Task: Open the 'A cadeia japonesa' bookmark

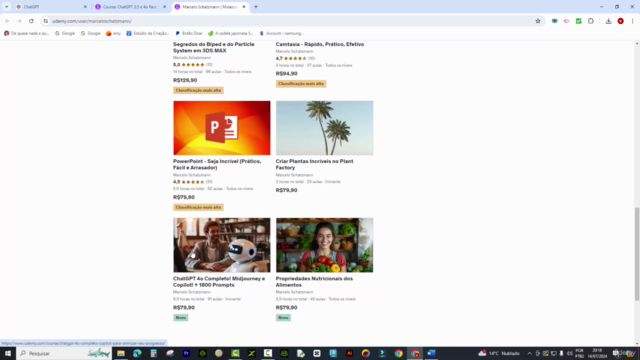Action: coord(231,33)
